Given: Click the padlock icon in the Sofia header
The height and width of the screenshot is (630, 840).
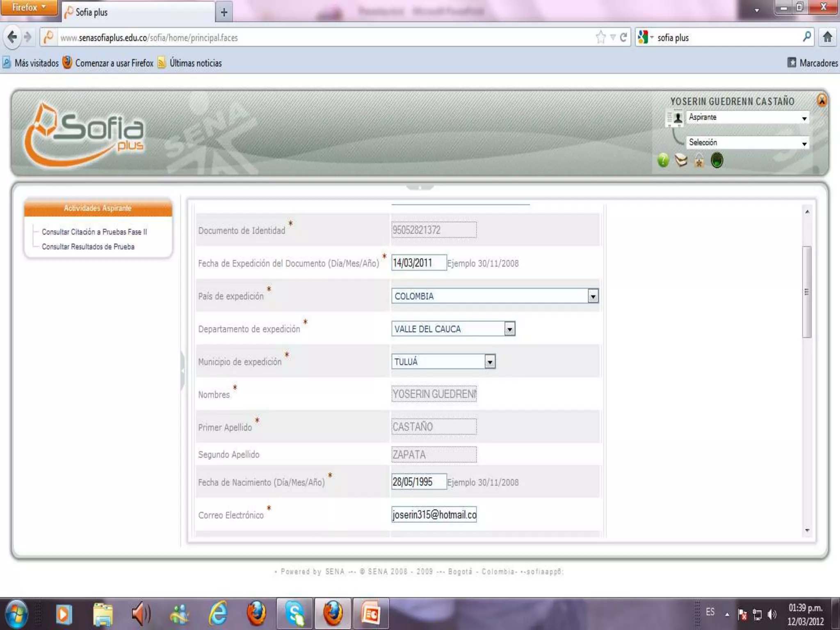Looking at the screenshot, I should 699,160.
